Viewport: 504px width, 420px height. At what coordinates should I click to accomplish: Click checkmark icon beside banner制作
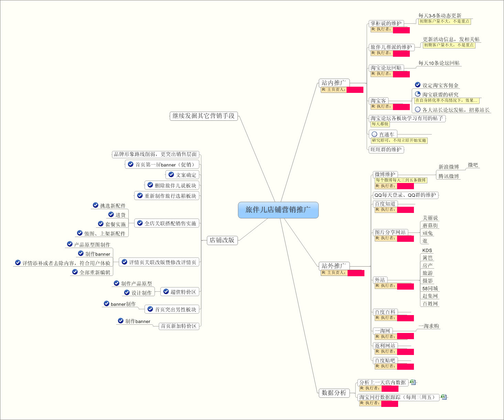pos(107,303)
